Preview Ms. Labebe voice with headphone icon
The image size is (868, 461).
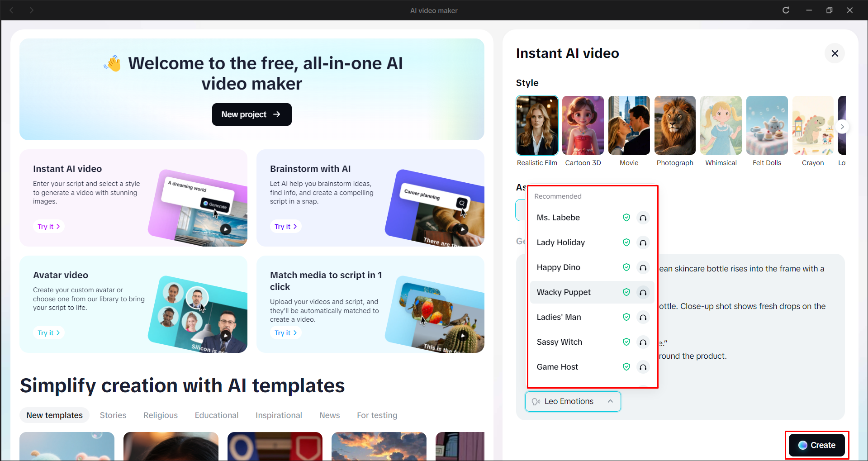point(643,218)
